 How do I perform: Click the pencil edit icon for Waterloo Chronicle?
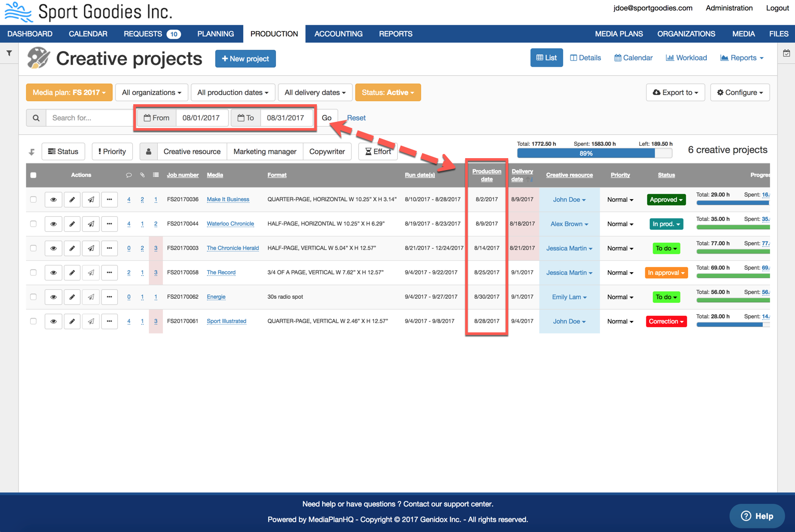72,224
